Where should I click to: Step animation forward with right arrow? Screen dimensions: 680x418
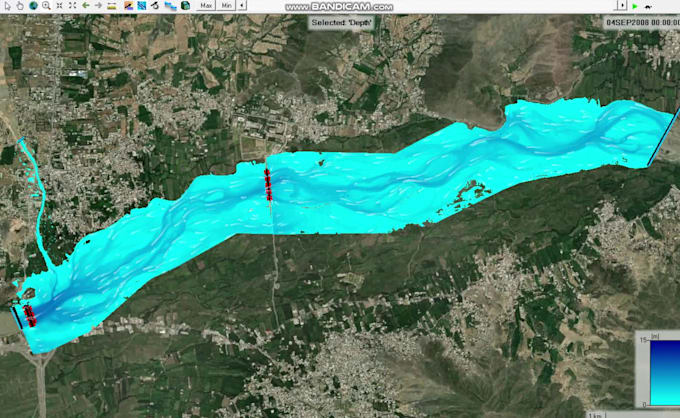[x=622, y=5]
